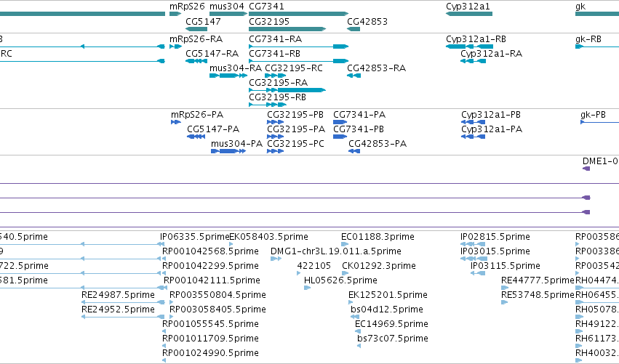Viewport: 619px width, 364px height.
Task: Click EST HL05626.5prime
Action: 340,280
